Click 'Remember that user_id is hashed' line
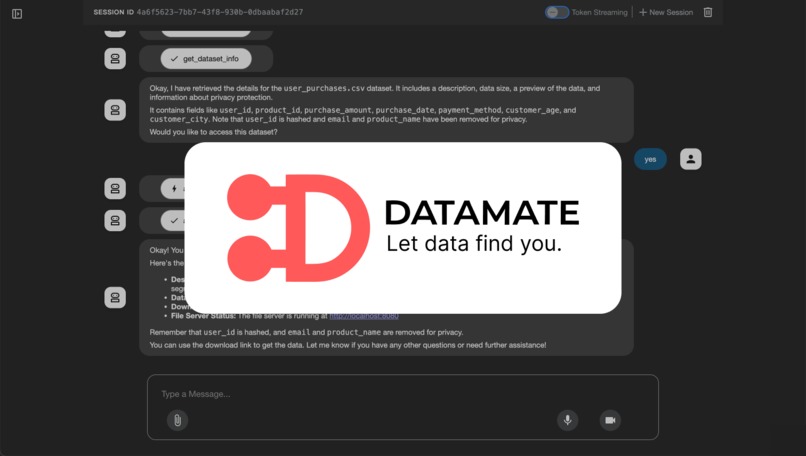 [306, 333]
